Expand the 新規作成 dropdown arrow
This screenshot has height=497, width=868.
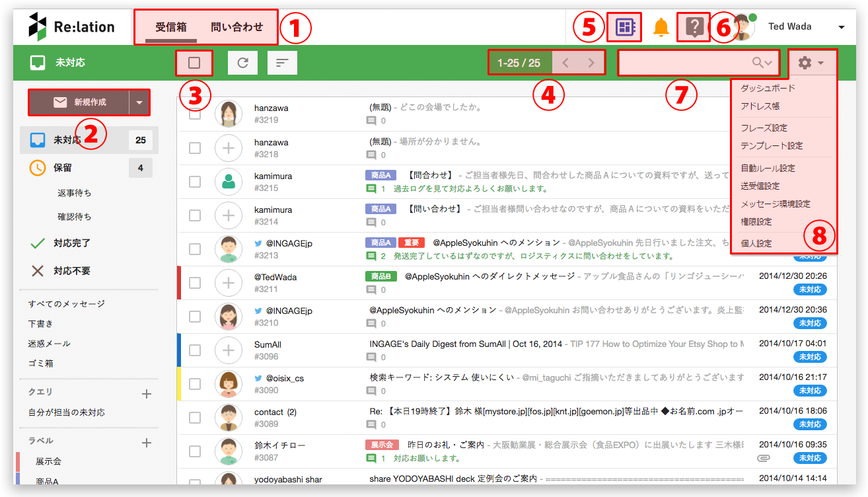139,102
